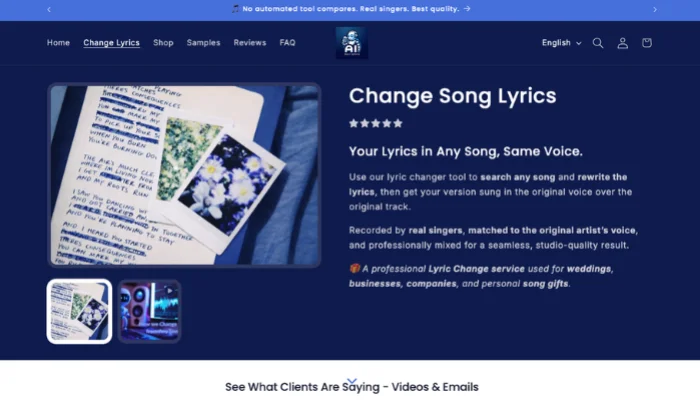This screenshot has height=400, width=700.
Task: Click the 'See What Clients Are Saying' heading
Action: [352, 387]
